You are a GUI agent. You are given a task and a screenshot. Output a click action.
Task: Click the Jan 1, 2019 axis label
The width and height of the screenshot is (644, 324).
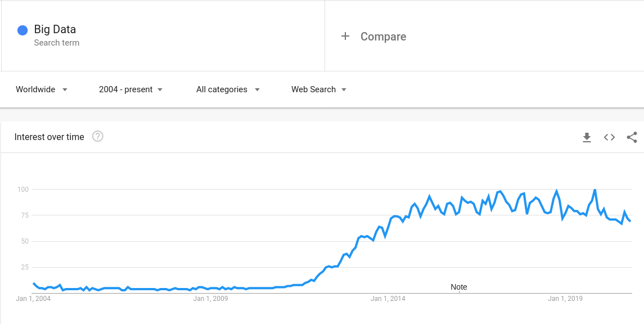click(565, 299)
